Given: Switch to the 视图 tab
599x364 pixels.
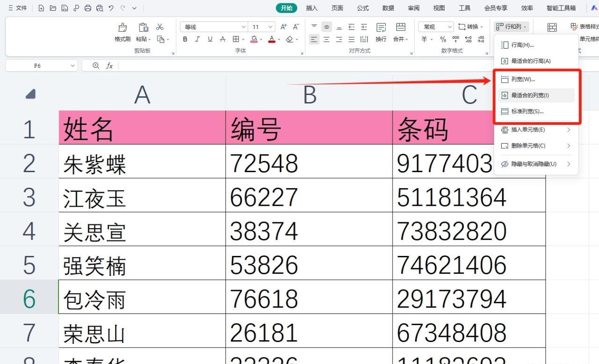Looking at the screenshot, I should [439, 8].
